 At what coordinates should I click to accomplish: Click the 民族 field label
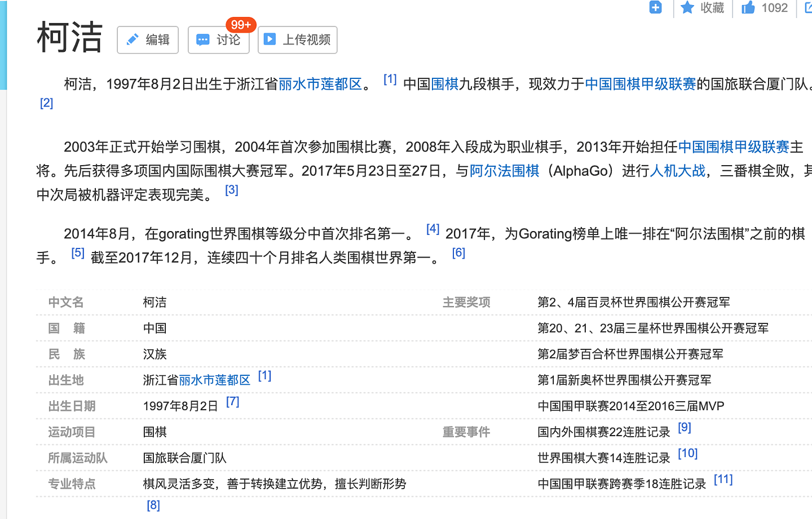coord(67,354)
